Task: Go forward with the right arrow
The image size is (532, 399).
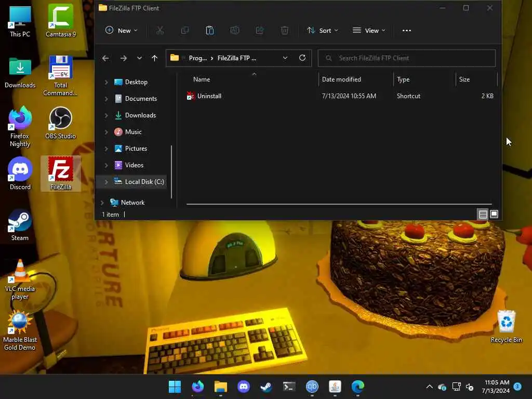Action: click(x=124, y=58)
